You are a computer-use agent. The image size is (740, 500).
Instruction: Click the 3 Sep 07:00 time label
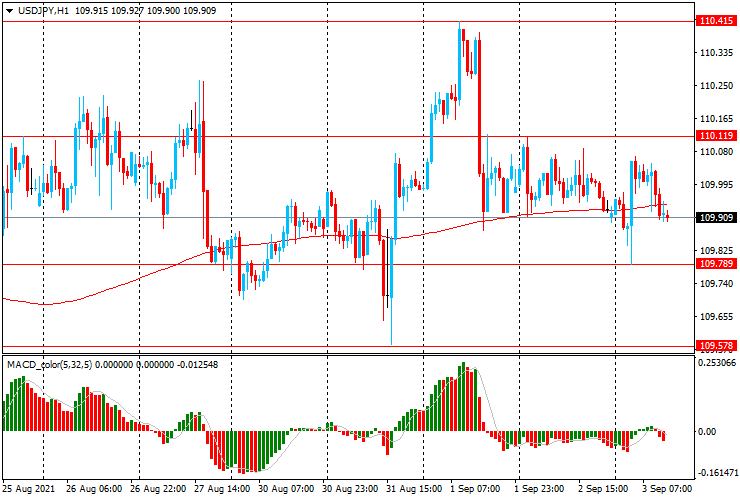(667, 489)
